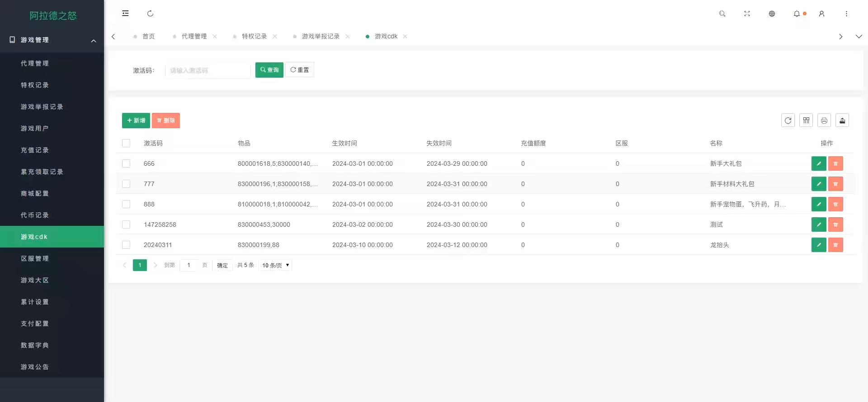Check the box for row 777

click(x=126, y=184)
